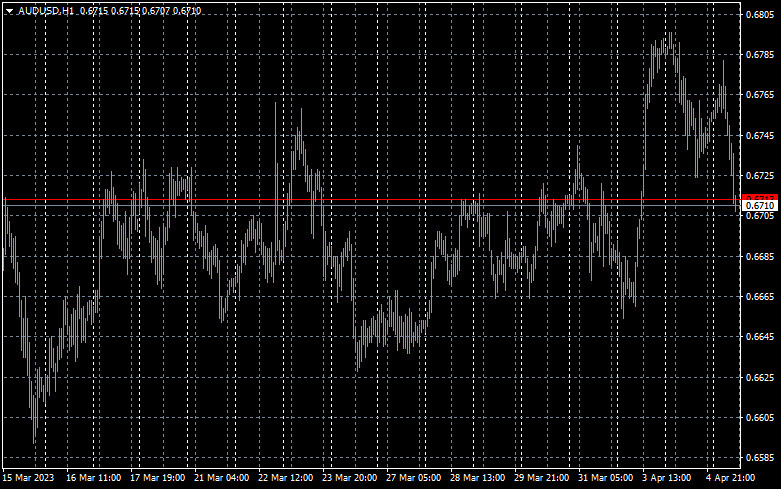This screenshot has width=781, height=489.
Task: Select the 17 Mar 19:00 time label
Action: coord(156,478)
